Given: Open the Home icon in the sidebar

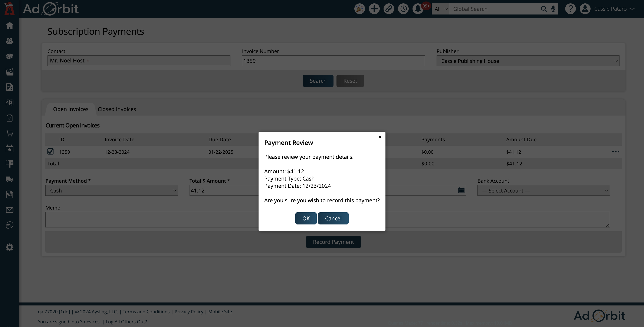Looking at the screenshot, I should tap(9, 26).
